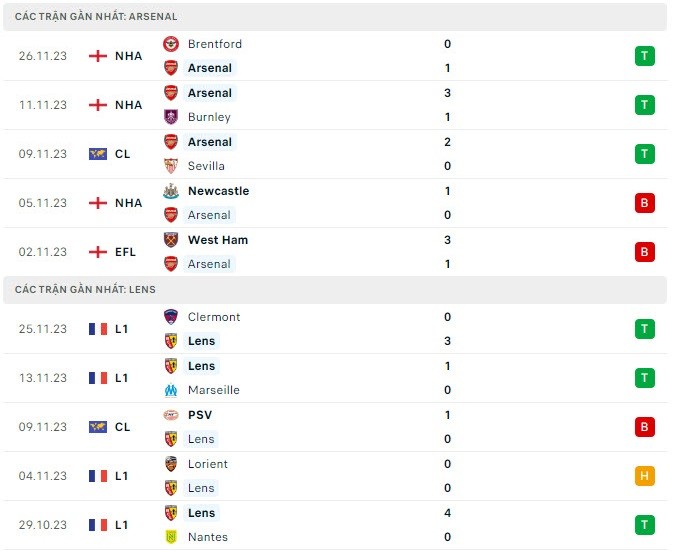Image resolution: width=676 pixels, height=551 pixels.
Task: Click the red B badge for Newcastle match
Action: coord(645,203)
